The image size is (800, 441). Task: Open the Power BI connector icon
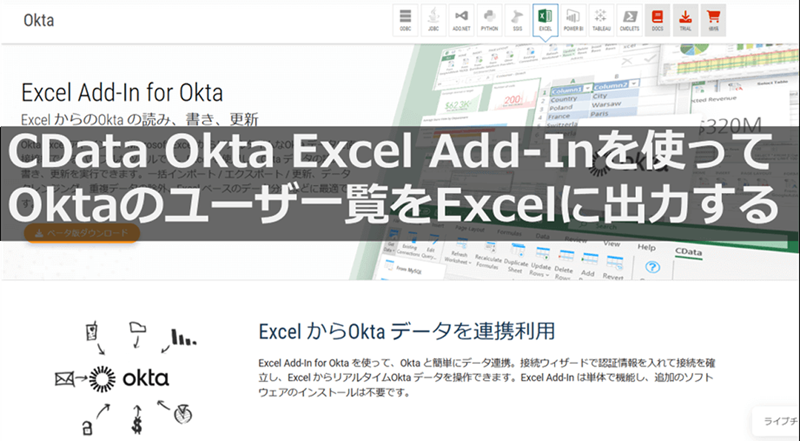click(573, 20)
